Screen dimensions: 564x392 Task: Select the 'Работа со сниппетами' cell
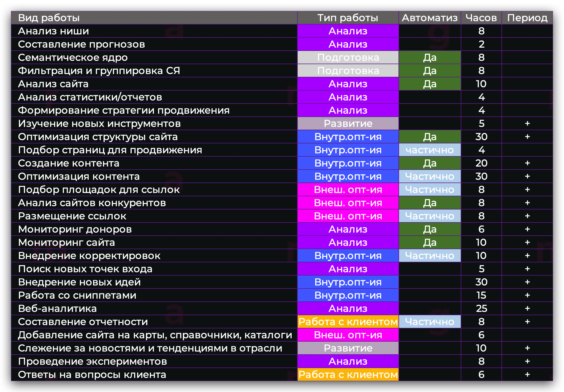[154, 295]
